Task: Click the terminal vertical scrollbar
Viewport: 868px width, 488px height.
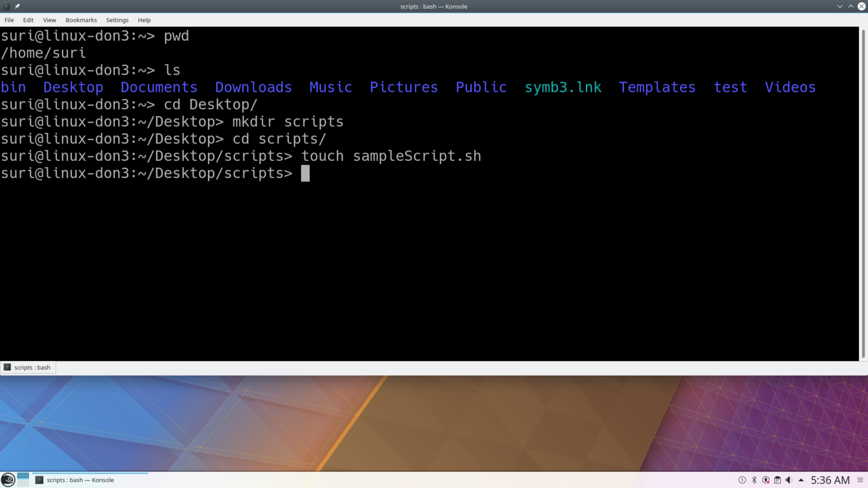Action: click(x=863, y=193)
